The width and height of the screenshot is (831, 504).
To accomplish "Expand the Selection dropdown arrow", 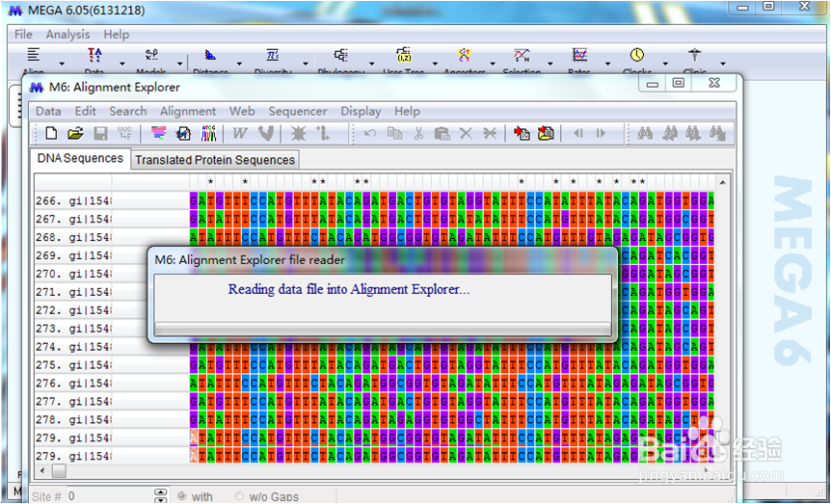I will click(550, 64).
